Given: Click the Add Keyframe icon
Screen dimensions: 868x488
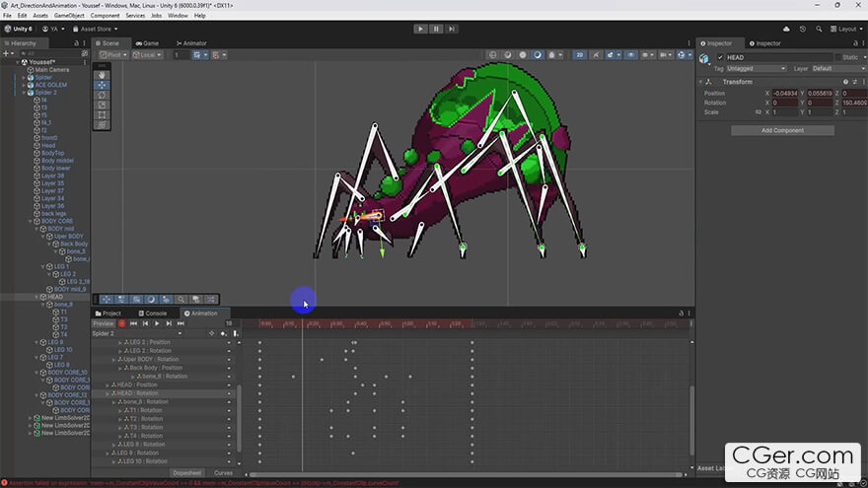Looking at the screenshot, I should coord(224,333).
